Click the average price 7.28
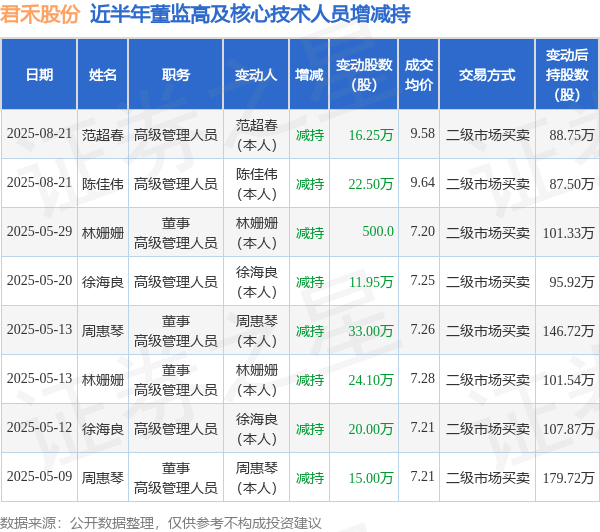The height and width of the screenshot is (532, 600). click(x=422, y=378)
